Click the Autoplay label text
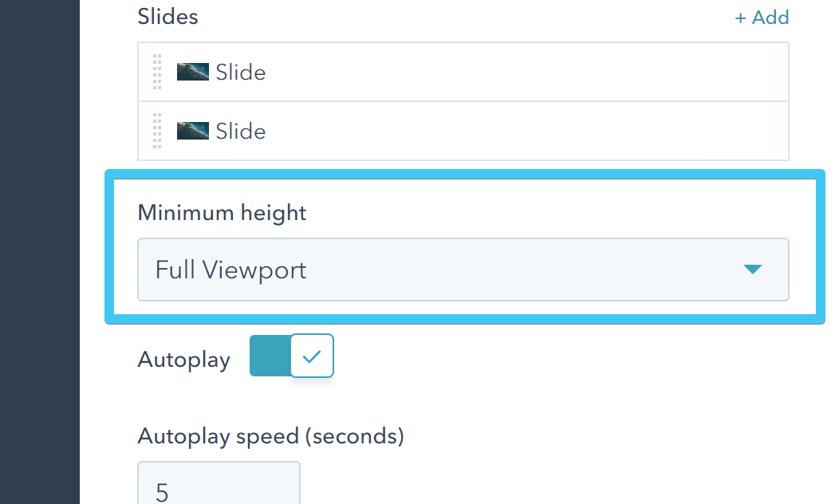This screenshot has width=839, height=504. [183, 360]
